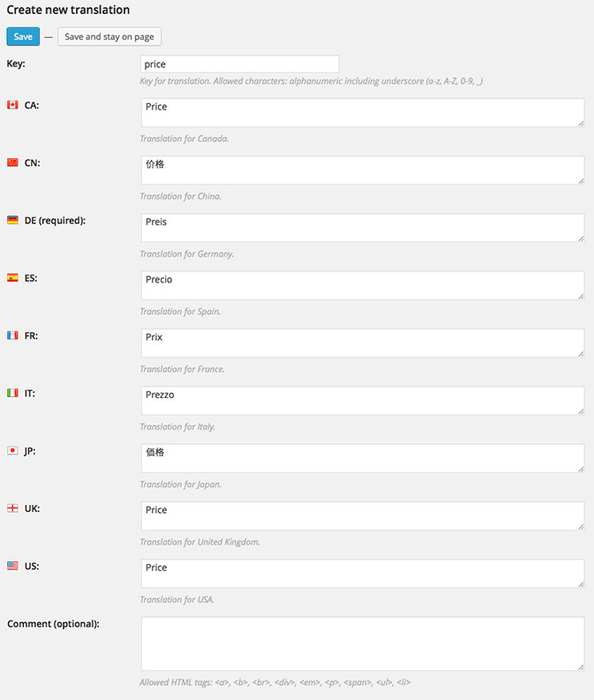
Task: Focus the FR translation field with Prix
Action: coord(362,343)
